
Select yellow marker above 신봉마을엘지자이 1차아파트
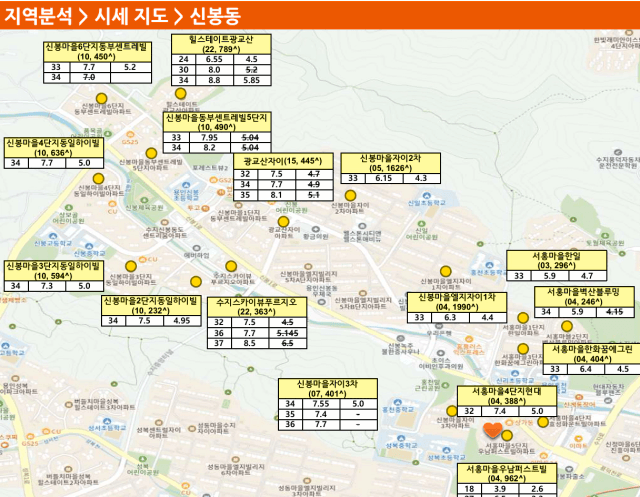446,271
